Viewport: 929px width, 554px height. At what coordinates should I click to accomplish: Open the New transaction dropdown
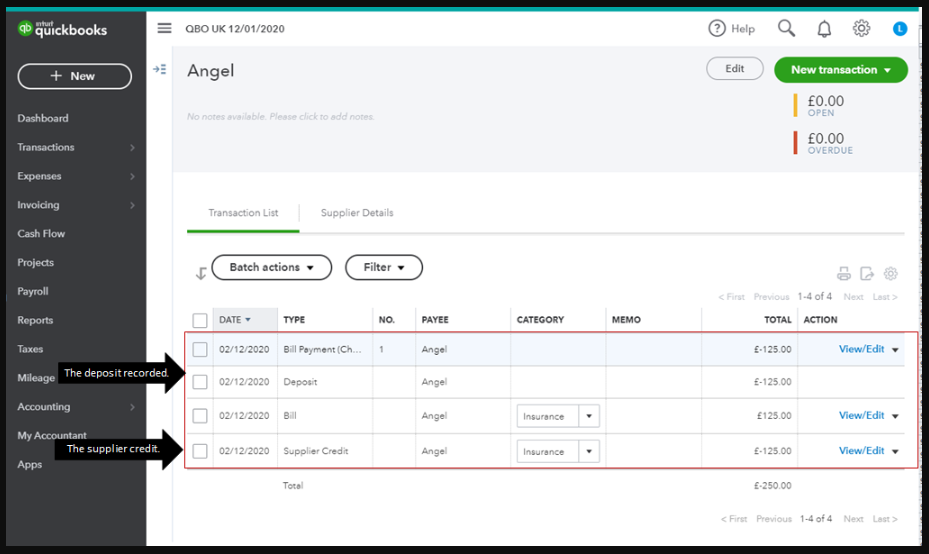(x=841, y=70)
